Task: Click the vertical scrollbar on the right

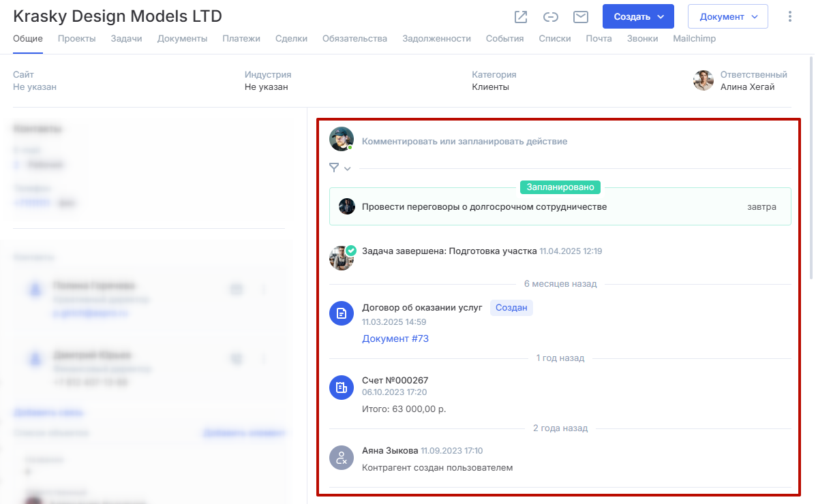Action: pos(811,170)
